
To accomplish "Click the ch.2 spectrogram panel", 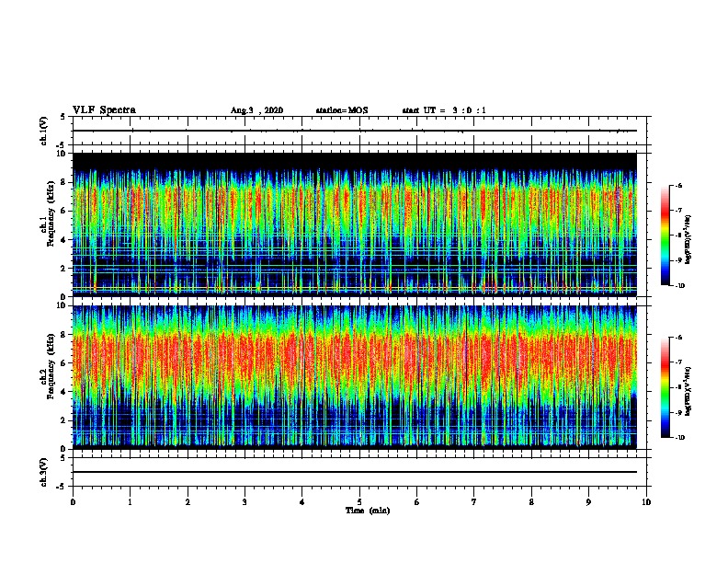I will pyautogui.click(x=354, y=377).
